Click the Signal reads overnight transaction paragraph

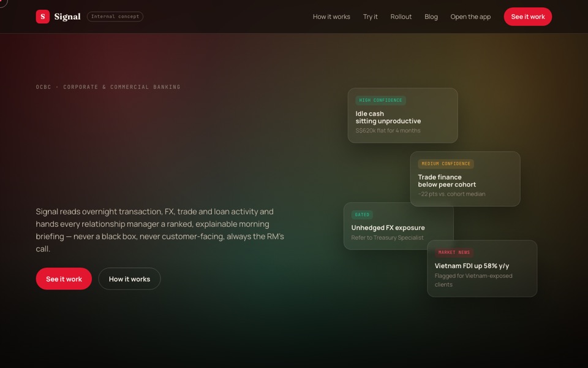160,230
